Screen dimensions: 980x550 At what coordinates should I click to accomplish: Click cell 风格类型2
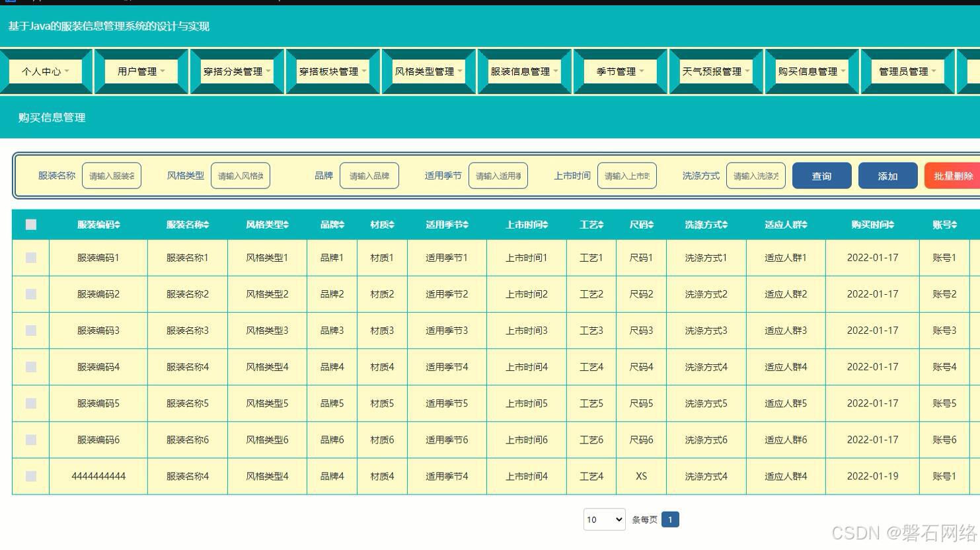(x=267, y=294)
